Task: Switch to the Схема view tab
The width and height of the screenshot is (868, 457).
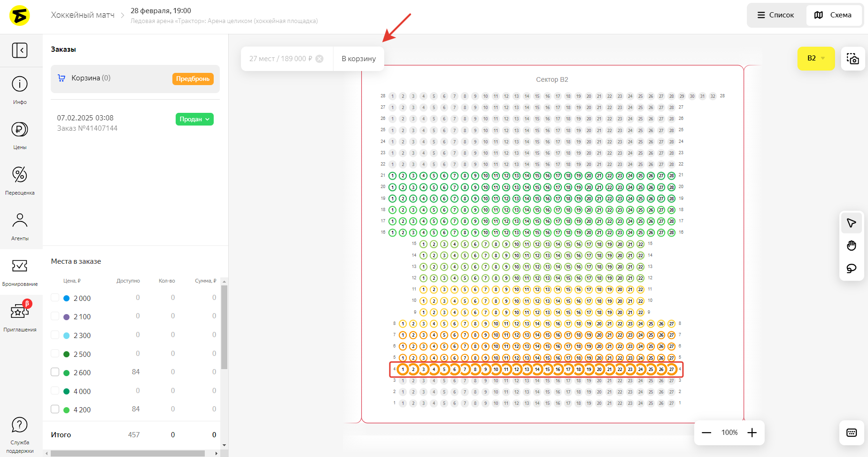Action: pos(834,15)
